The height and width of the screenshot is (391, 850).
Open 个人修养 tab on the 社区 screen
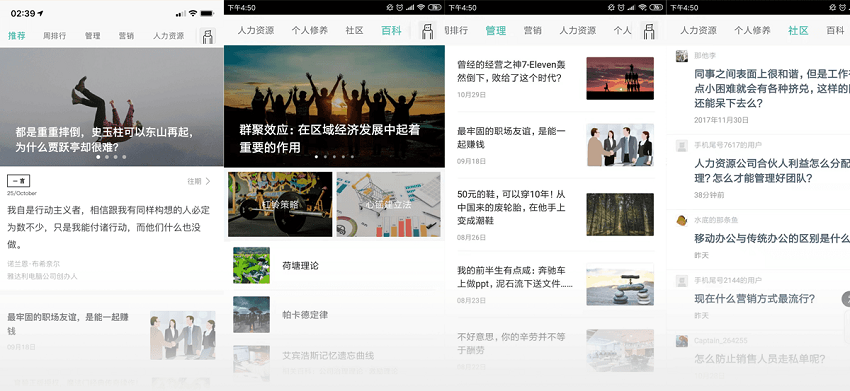point(752,30)
